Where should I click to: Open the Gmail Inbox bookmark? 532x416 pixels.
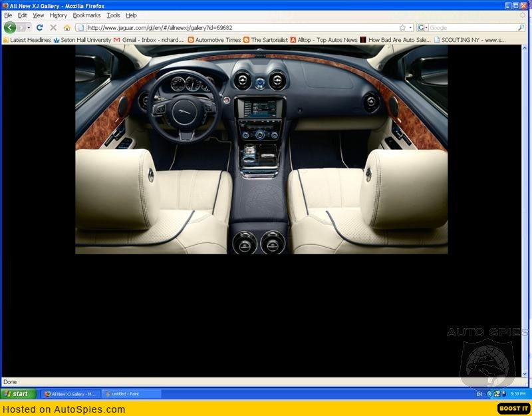(149, 40)
